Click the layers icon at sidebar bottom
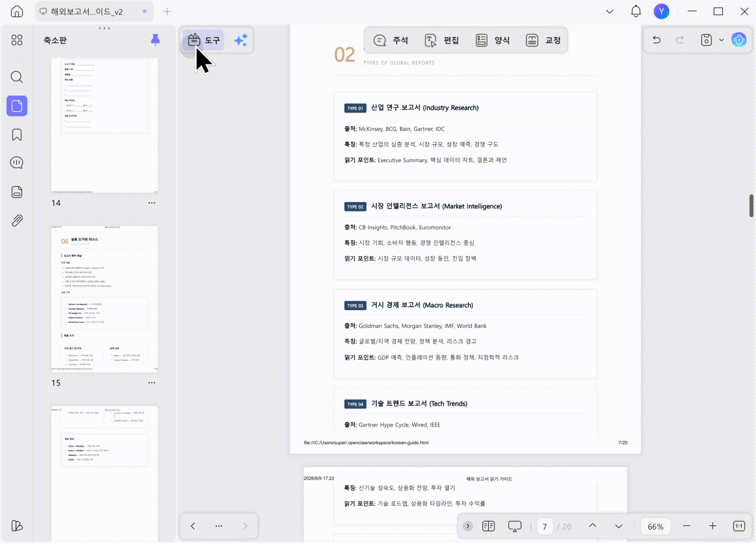Screen dimensions: 756x543 tap(17, 526)
